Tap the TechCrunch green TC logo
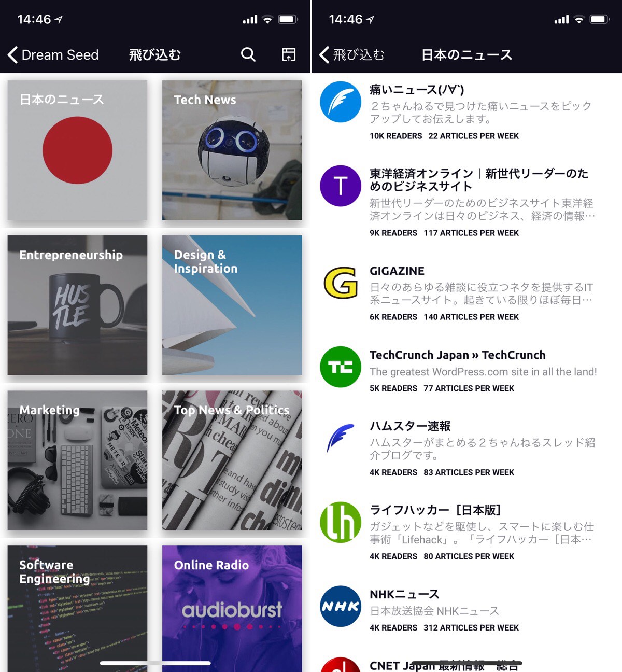This screenshot has width=622, height=672. (x=341, y=367)
